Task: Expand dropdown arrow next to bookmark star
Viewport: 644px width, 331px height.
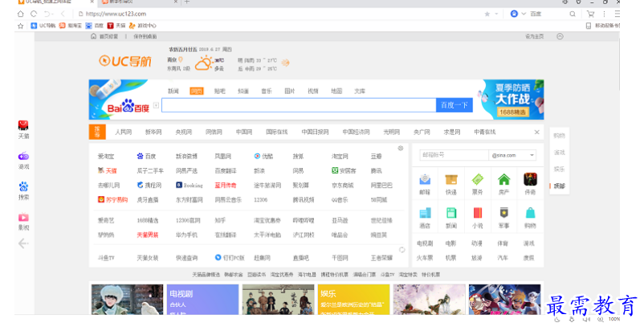Action: coord(496,14)
